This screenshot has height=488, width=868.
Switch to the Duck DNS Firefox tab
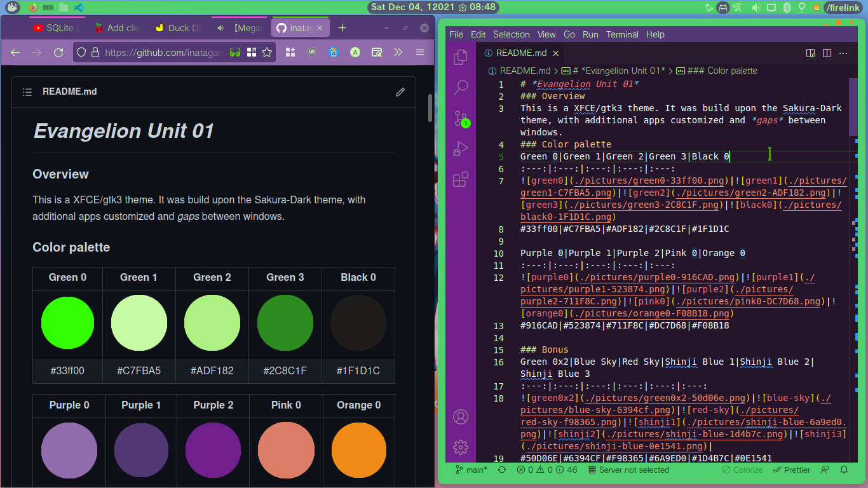tap(178, 28)
